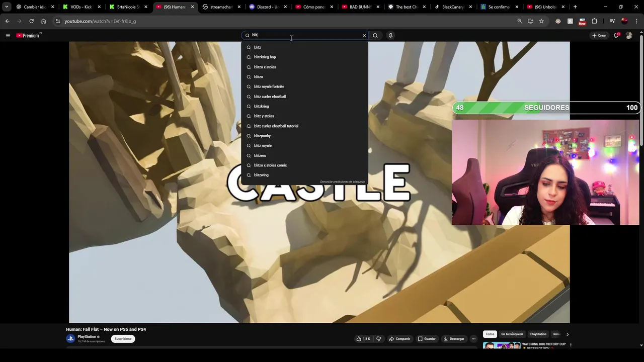Select the 'Todos' filter chip

click(490, 334)
